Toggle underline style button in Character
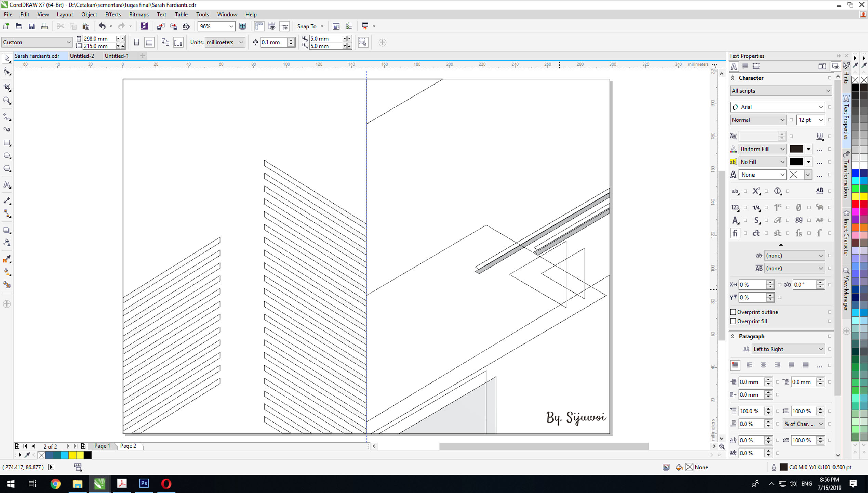This screenshot has height=493, width=868. 819,136
